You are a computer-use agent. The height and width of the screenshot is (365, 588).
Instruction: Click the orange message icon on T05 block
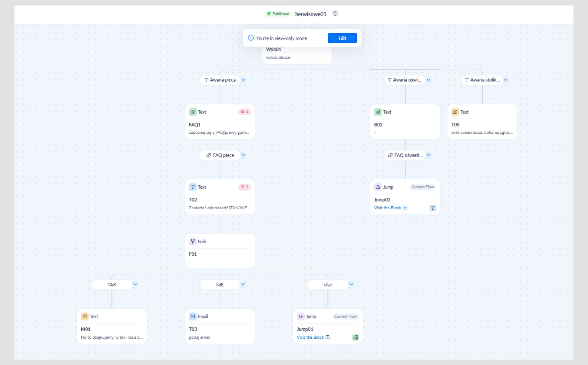(x=455, y=112)
